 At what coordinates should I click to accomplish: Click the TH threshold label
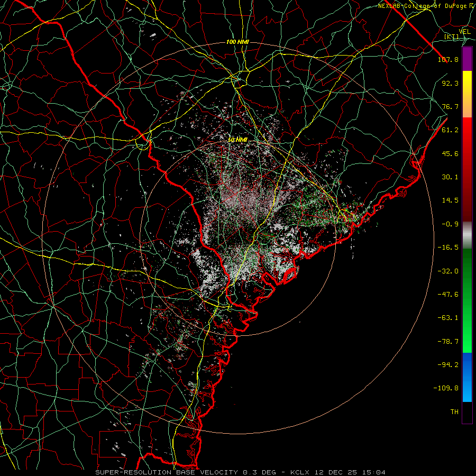(x=454, y=412)
